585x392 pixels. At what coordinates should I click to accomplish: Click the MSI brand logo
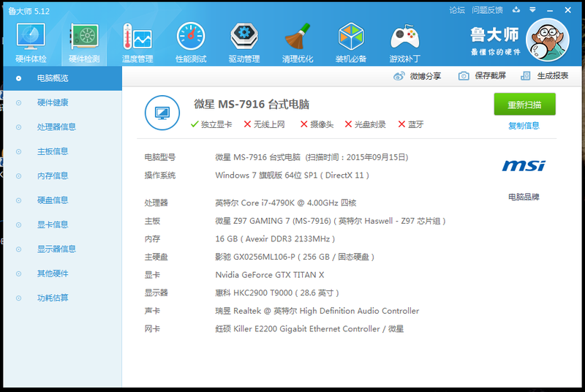[x=524, y=165]
